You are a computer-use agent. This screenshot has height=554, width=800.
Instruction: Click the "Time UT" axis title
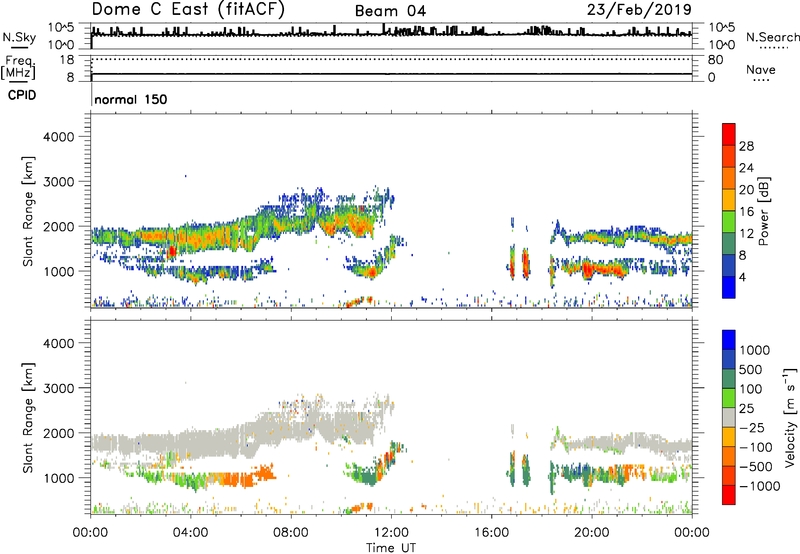pyautogui.click(x=391, y=548)
